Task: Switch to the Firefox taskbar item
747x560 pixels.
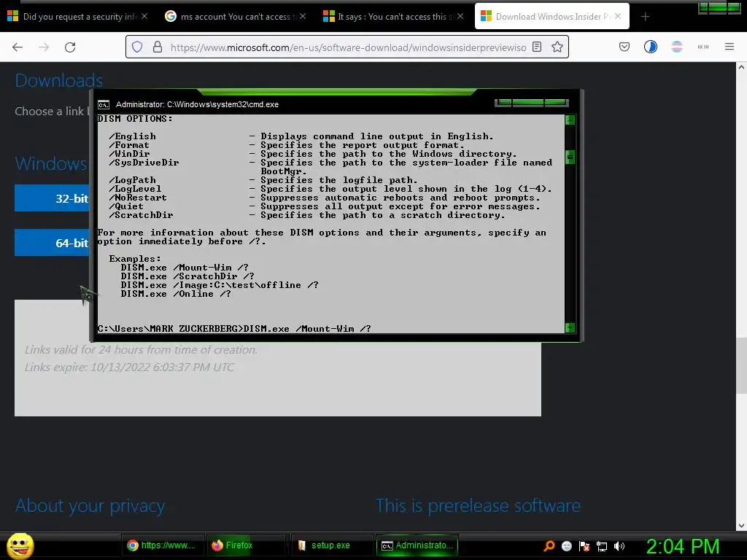Action: click(247, 545)
